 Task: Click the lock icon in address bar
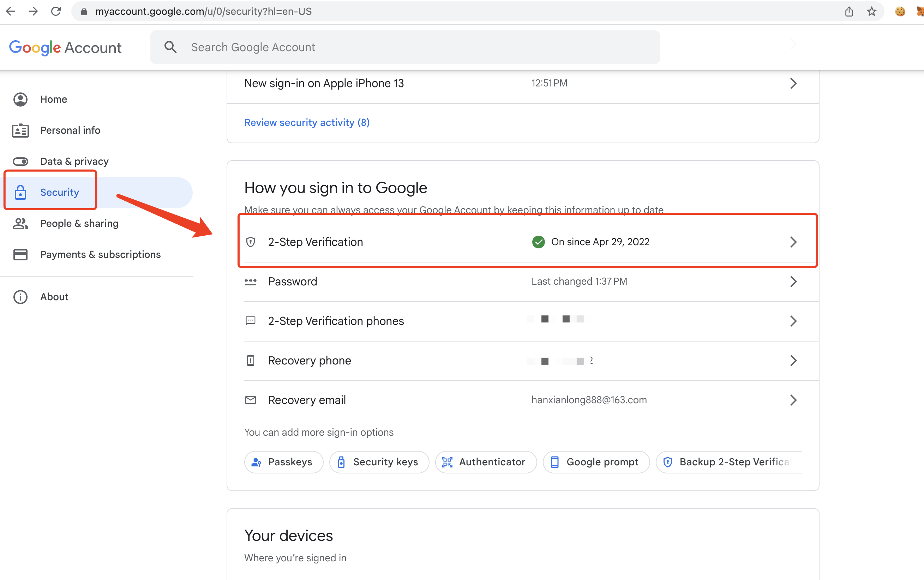point(84,12)
